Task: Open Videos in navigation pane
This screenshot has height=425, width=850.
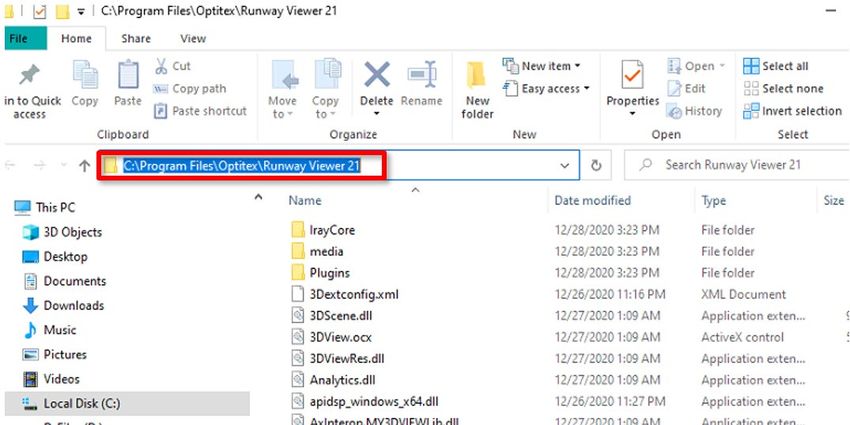Action: pos(51,379)
